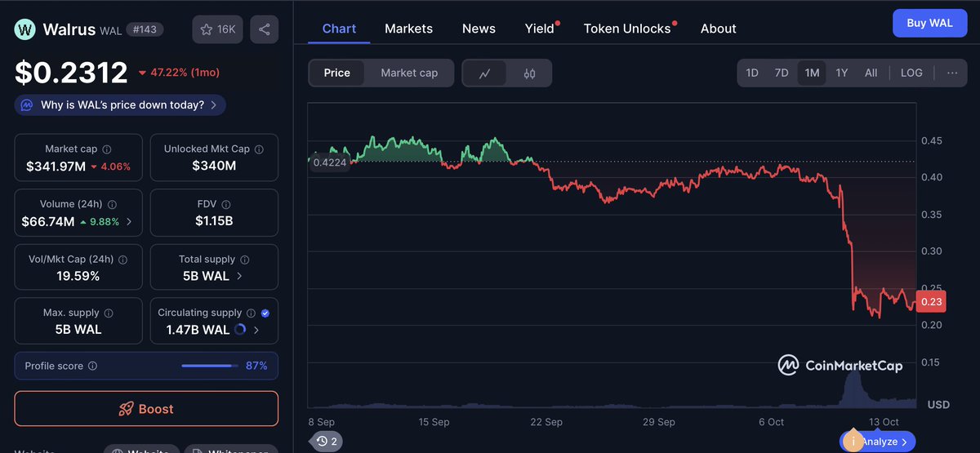
Task: Click the AI icon in 'Why is WAL's price down' pill
Action: click(27, 105)
